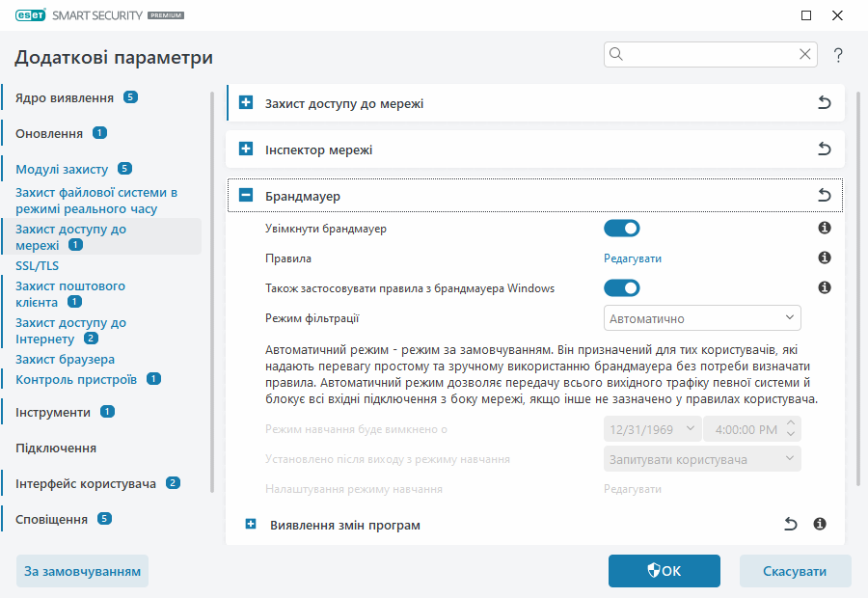Open the info tooltip for Правила
868x598 pixels.
coord(825,258)
